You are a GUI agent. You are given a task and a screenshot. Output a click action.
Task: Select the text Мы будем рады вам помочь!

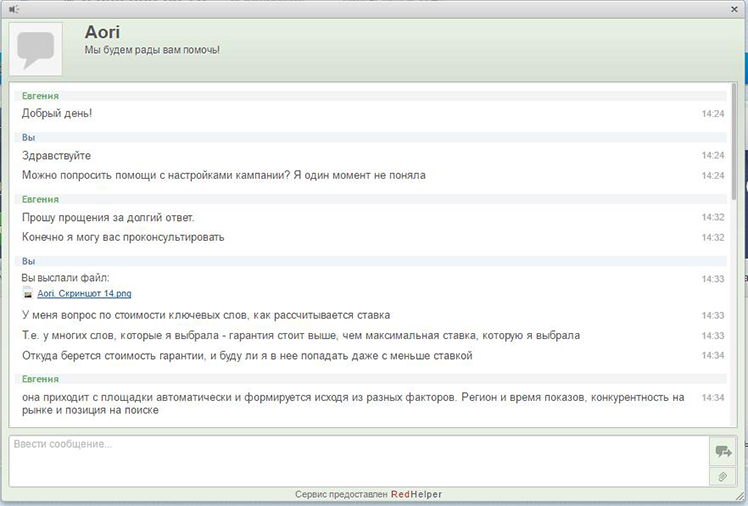tap(152, 50)
